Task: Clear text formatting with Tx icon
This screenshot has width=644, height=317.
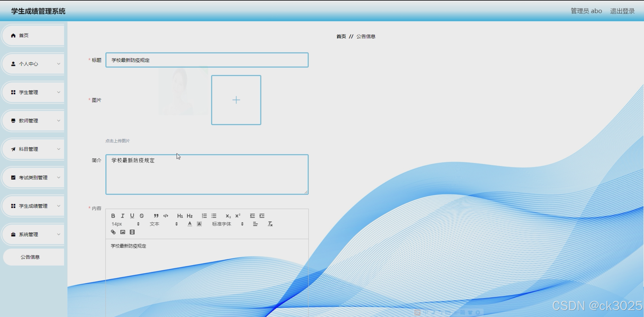Action: pyautogui.click(x=270, y=224)
